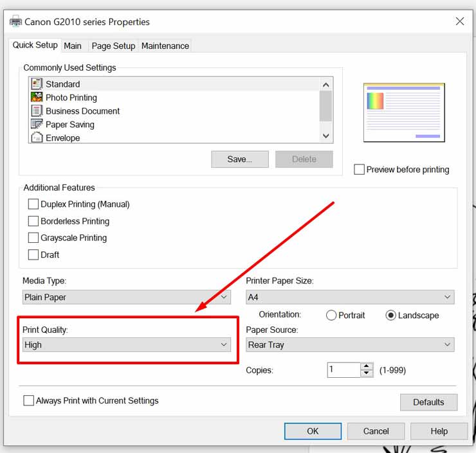This screenshot has height=453, width=476.
Task: Tick the Draft checkbox
Action: point(33,254)
